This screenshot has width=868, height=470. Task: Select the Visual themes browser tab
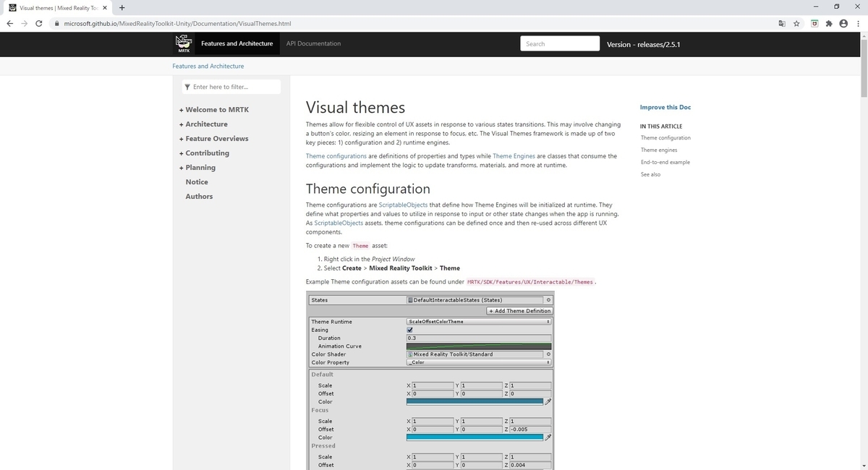coord(58,8)
